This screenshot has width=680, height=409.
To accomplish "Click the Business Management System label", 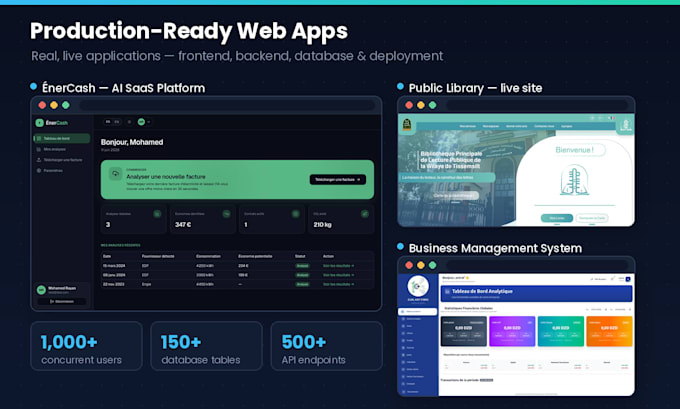I will coord(495,248).
